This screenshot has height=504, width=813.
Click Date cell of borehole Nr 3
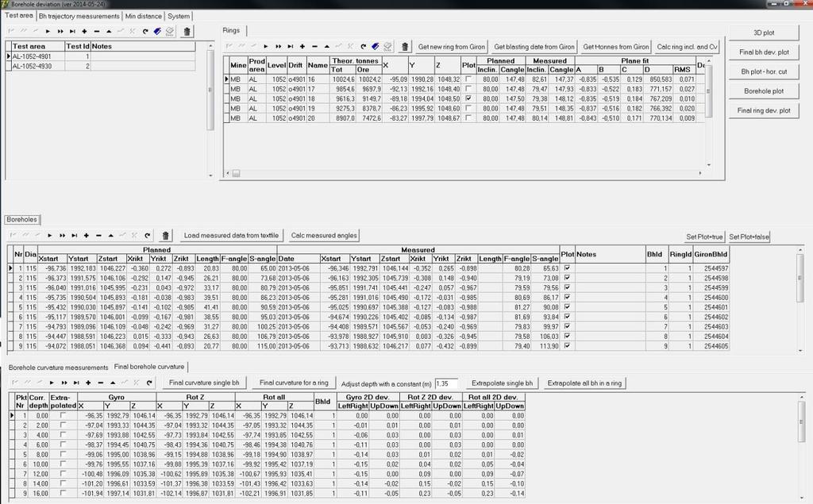(x=298, y=288)
